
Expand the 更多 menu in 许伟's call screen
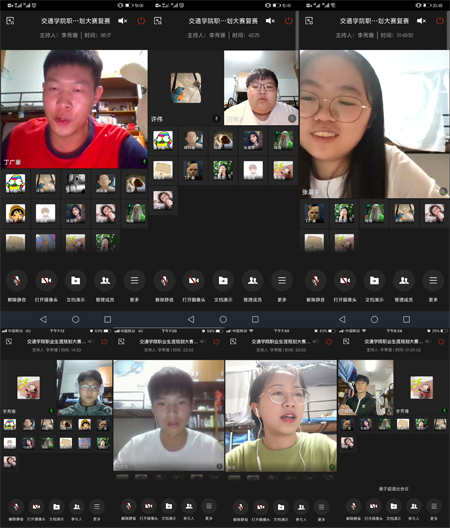tap(282, 280)
